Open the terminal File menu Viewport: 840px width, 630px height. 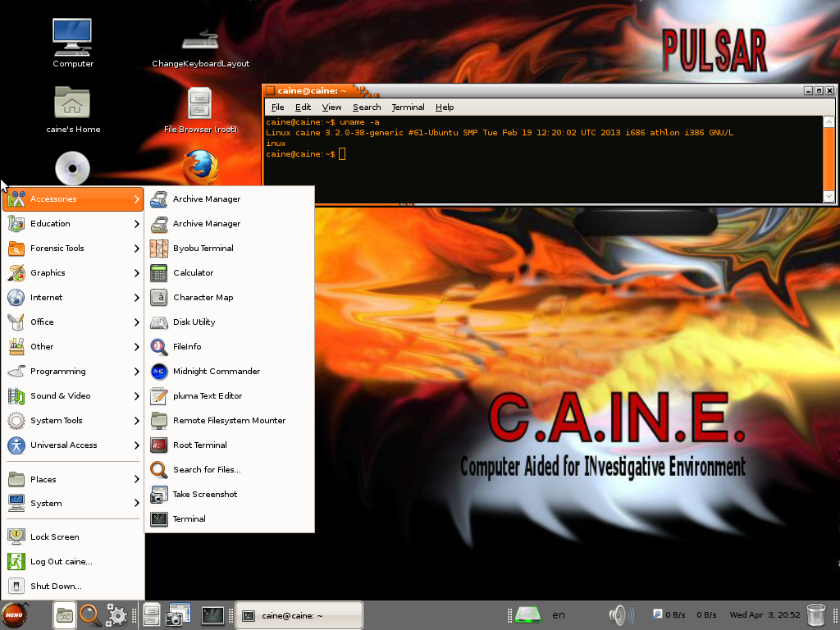277,107
